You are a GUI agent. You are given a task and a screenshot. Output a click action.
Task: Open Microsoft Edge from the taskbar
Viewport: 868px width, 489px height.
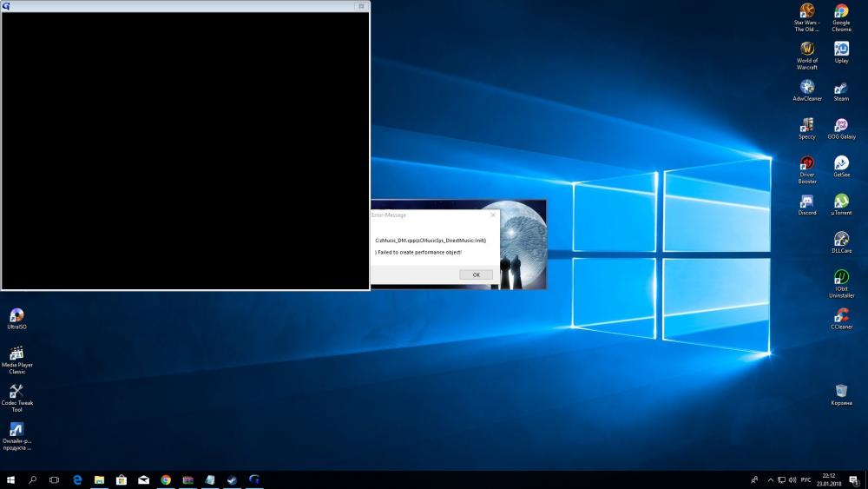[77, 479]
